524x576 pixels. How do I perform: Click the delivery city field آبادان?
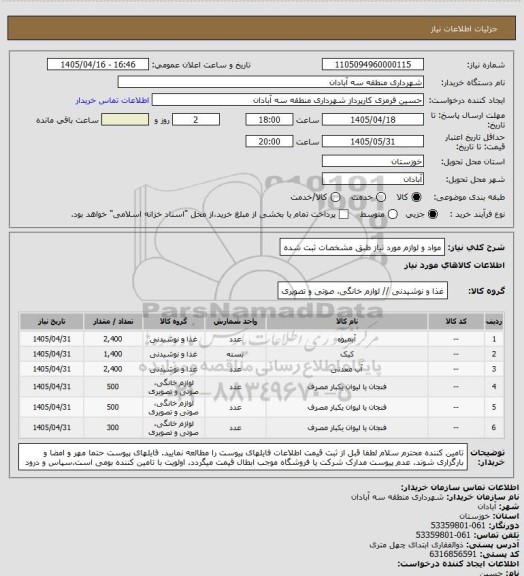pyautogui.click(x=373, y=179)
